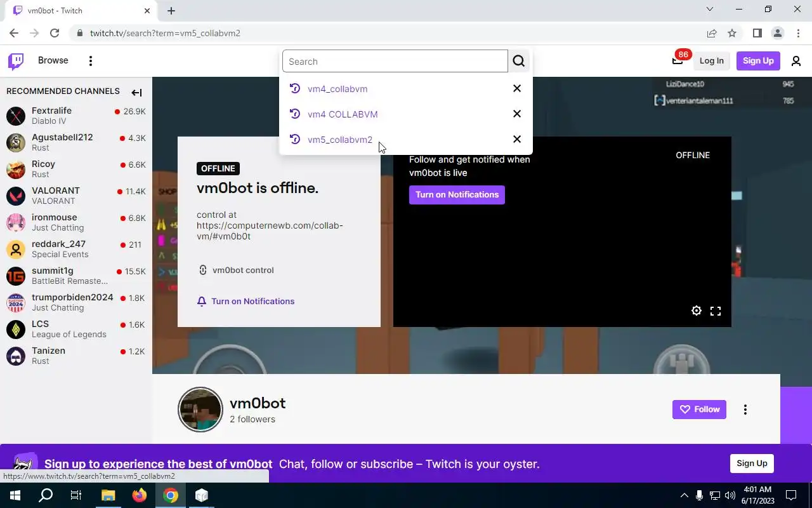Open the volume control in tray

coord(730,495)
